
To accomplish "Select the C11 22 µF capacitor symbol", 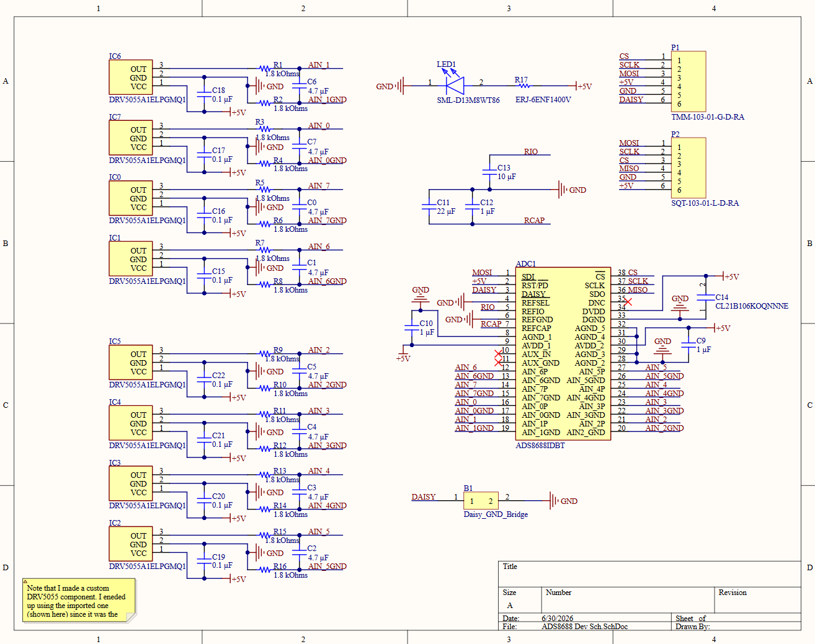I will click(429, 206).
